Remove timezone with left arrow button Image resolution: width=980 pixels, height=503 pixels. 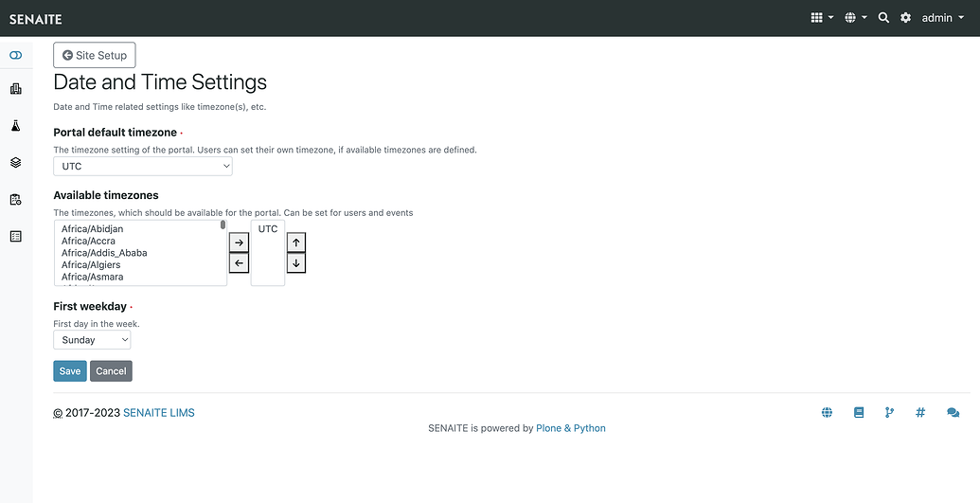click(x=239, y=262)
